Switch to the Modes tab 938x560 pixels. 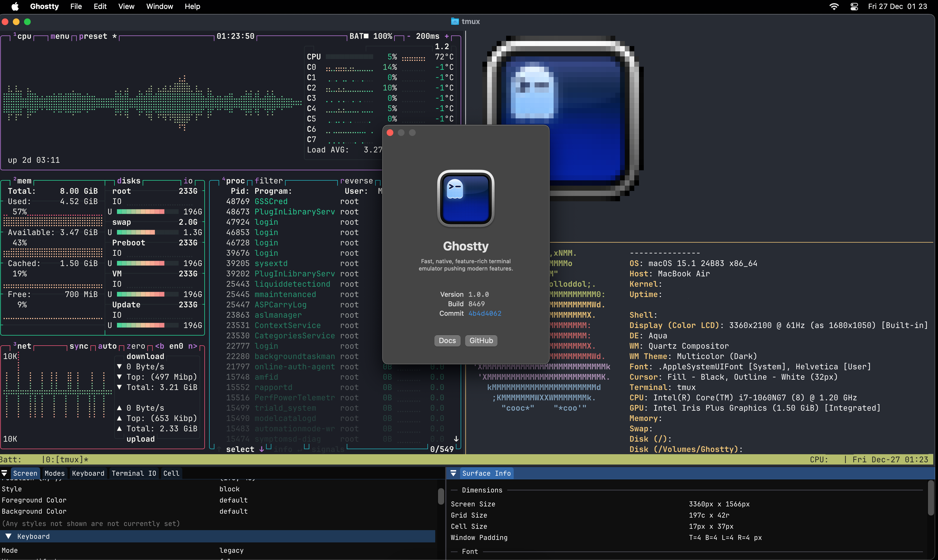point(55,473)
